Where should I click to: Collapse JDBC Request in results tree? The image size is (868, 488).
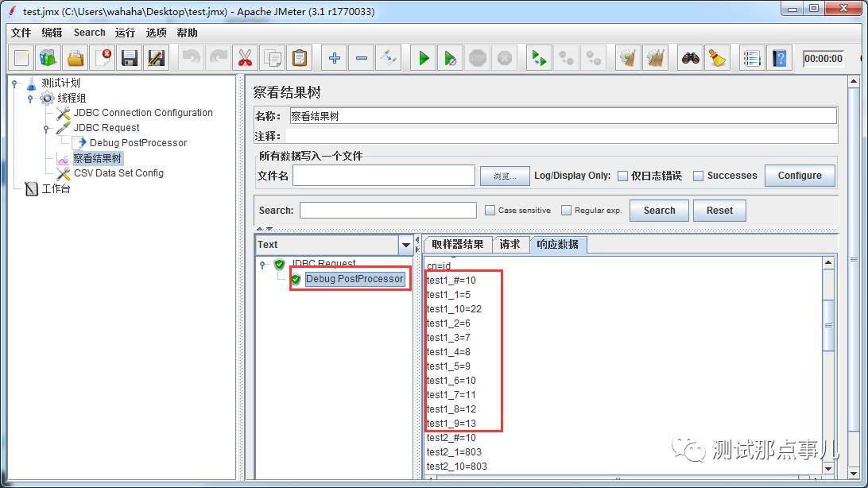pos(262,265)
